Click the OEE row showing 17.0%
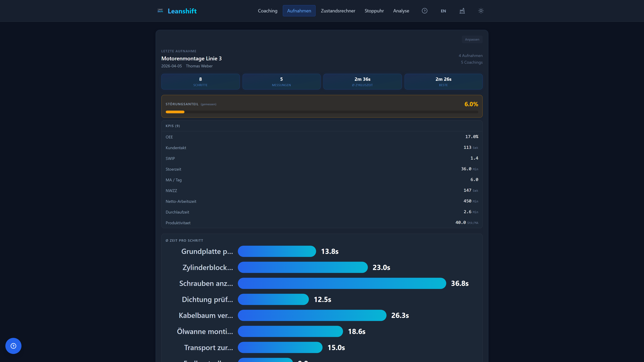Screen dimensions: 644x362 click(x=322, y=137)
